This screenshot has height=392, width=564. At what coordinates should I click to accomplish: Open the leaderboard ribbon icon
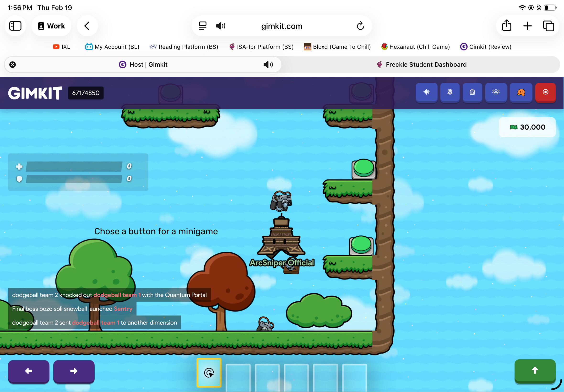pyautogui.click(x=450, y=92)
